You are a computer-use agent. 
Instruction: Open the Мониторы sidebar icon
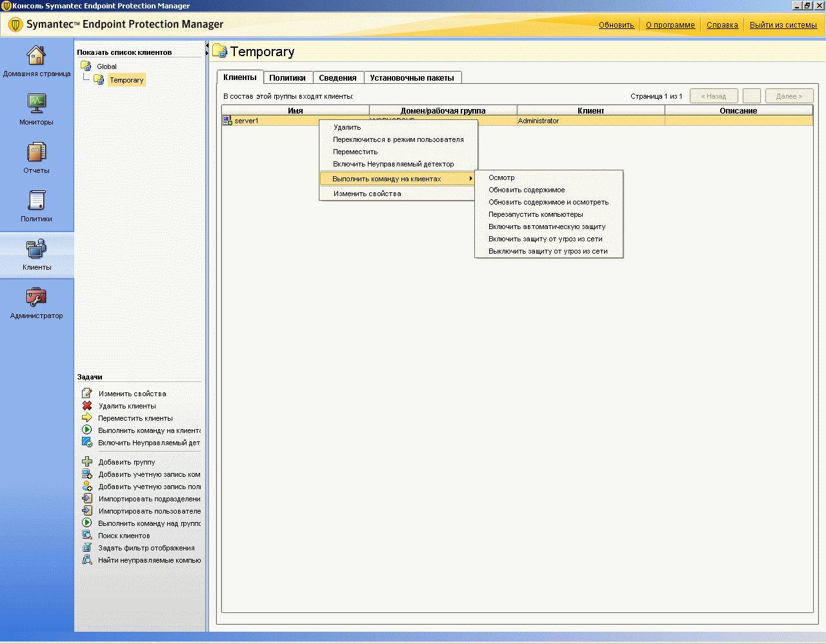coord(36,103)
